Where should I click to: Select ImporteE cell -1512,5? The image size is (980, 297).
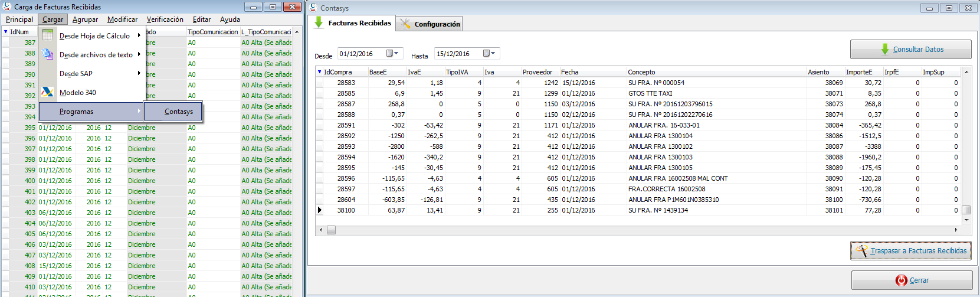coord(864,136)
